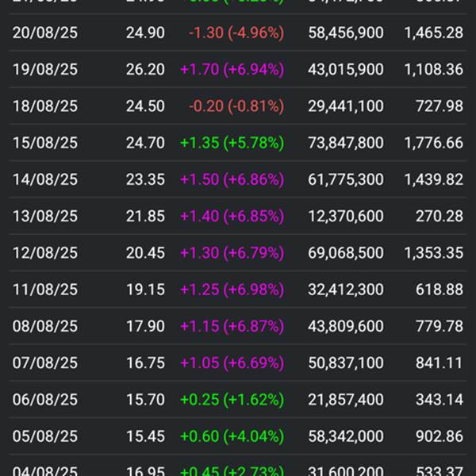
Task: Click change value +1.25 (+6.98%)
Action: 232,290
